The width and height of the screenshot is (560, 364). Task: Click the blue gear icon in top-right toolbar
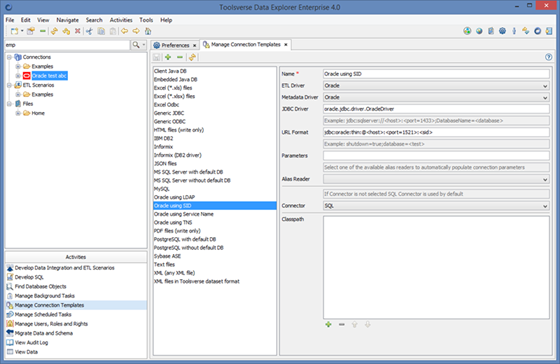tap(502, 31)
